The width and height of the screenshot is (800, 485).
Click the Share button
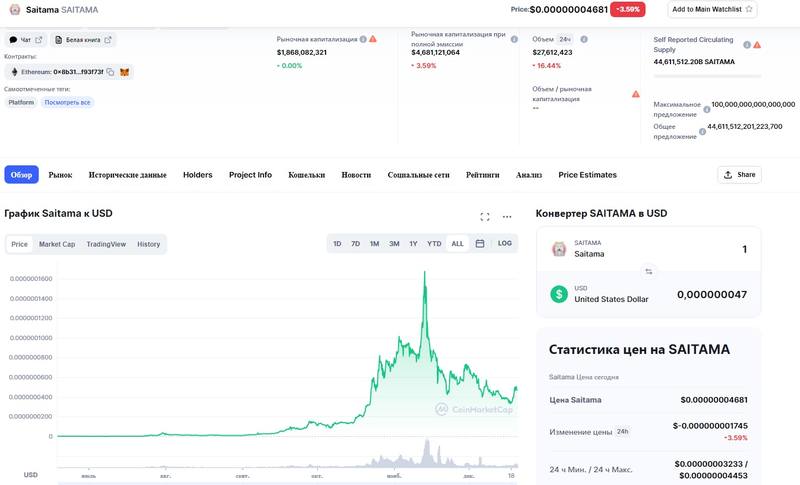pyautogui.click(x=739, y=174)
